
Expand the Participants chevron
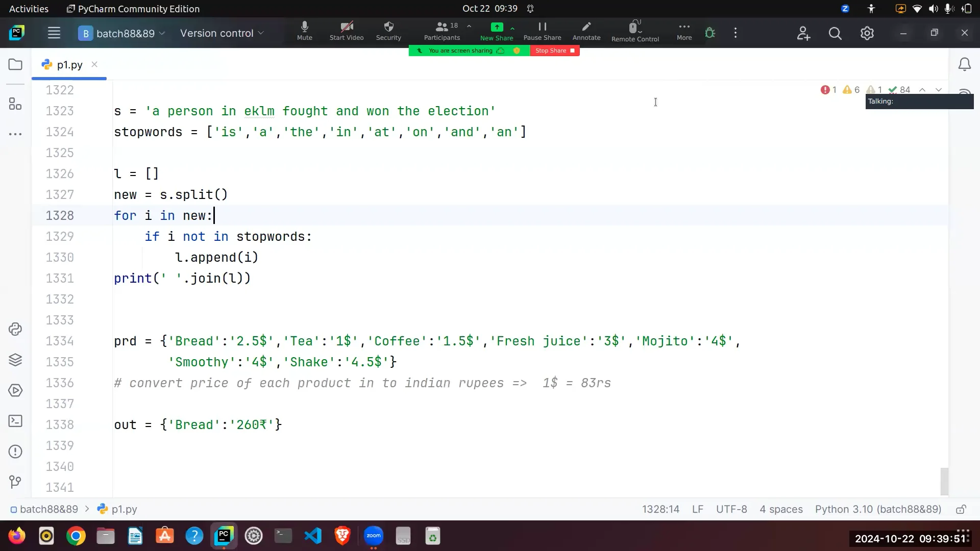469,27
